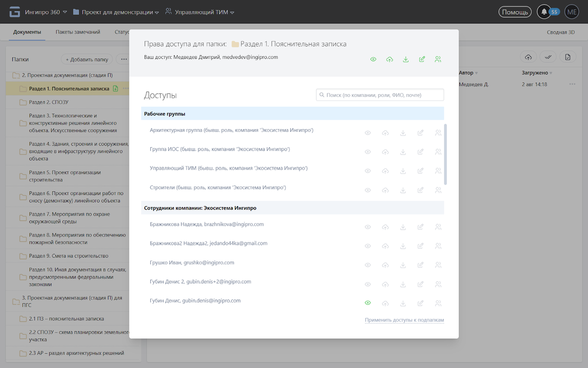Click manage users icon for Строители group

[438, 190]
